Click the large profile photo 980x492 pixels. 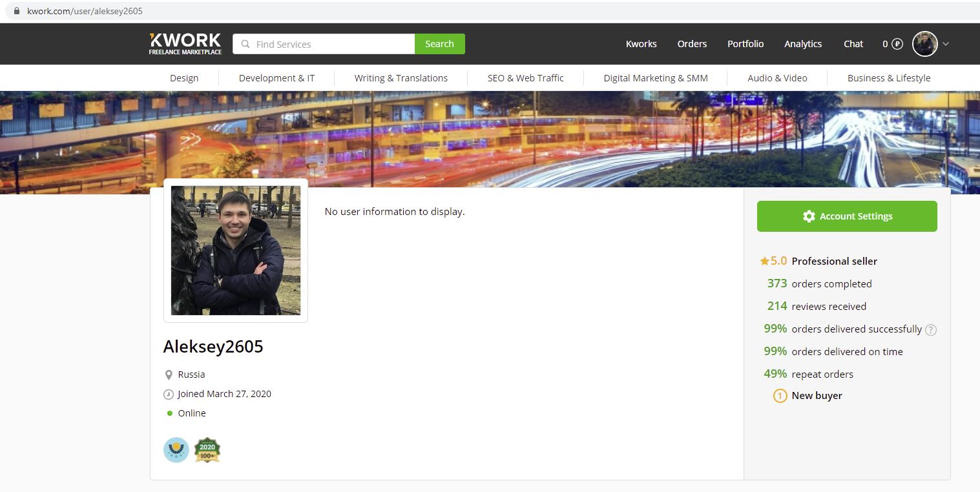[x=236, y=251]
